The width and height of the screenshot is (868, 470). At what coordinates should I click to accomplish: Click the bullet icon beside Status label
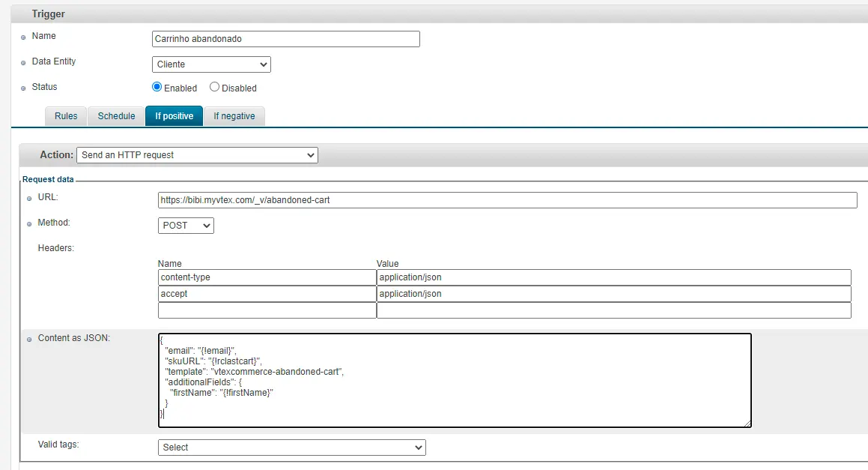(23, 88)
